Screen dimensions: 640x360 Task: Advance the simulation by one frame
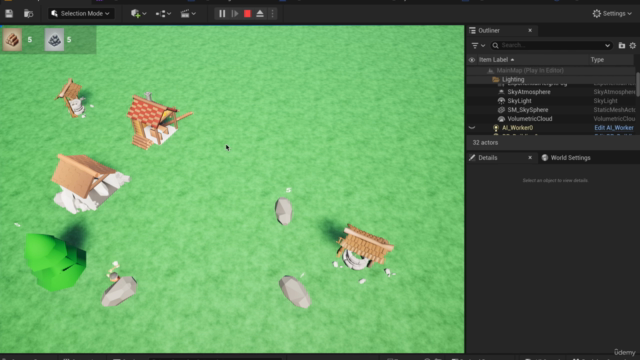(x=235, y=14)
